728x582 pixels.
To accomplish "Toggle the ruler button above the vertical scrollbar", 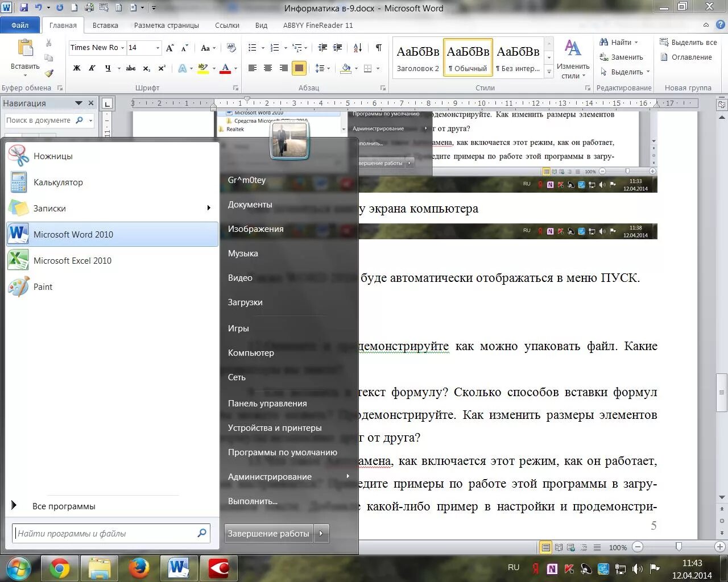I will 722,104.
